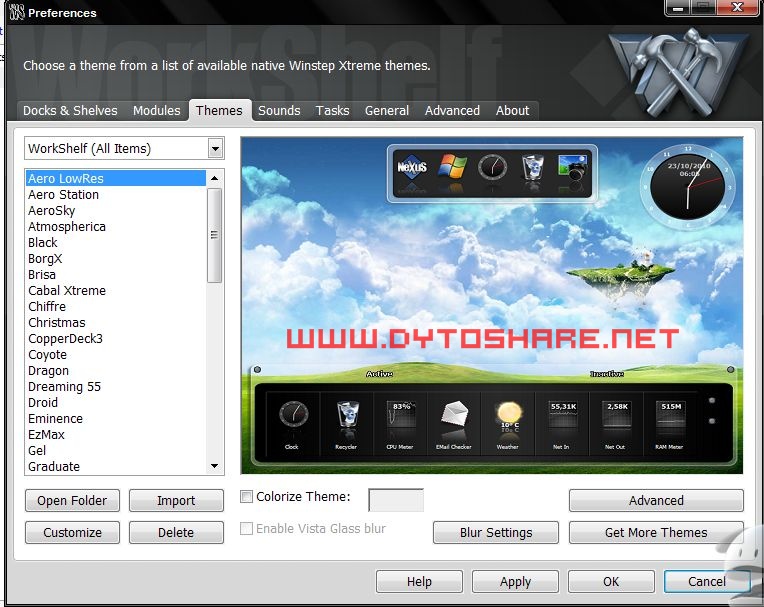Click the Advanced button below the preview

(656, 500)
